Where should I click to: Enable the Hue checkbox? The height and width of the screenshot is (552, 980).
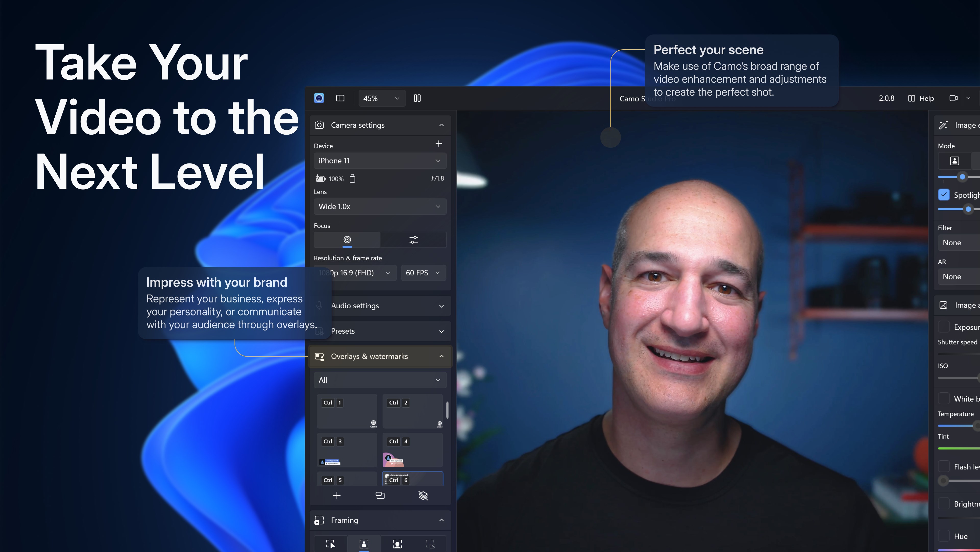tap(944, 536)
